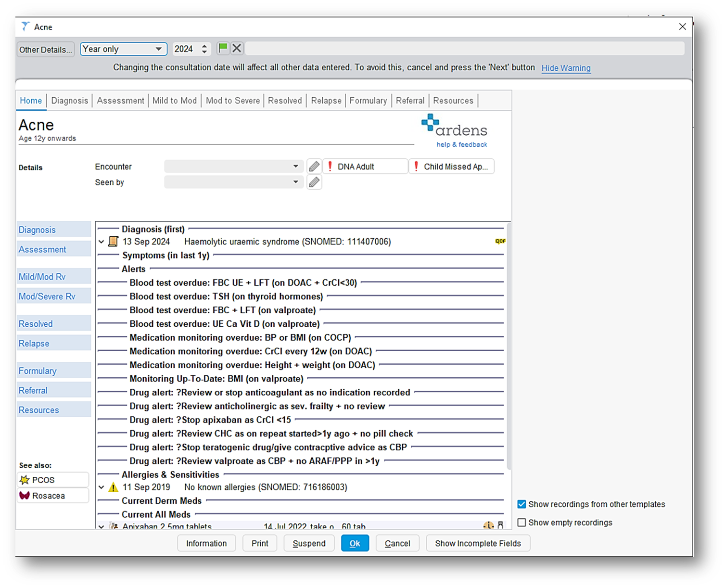This screenshot has width=725, height=588.
Task: Switch to the Assessment tab
Action: pyautogui.click(x=120, y=101)
